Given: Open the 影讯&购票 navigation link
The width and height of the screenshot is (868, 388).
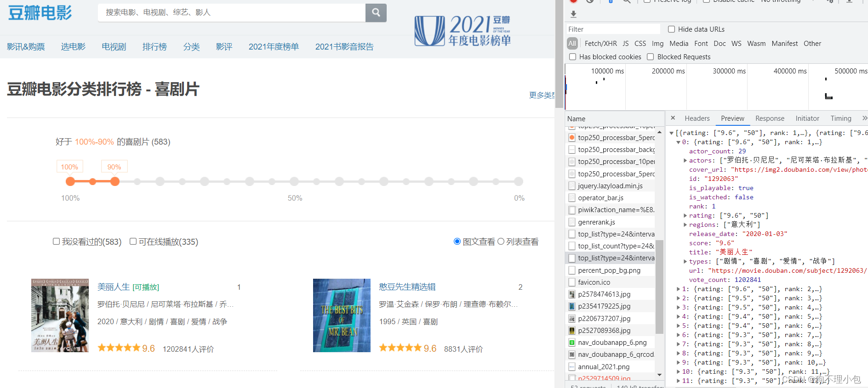Looking at the screenshot, I should coord(26,47).
